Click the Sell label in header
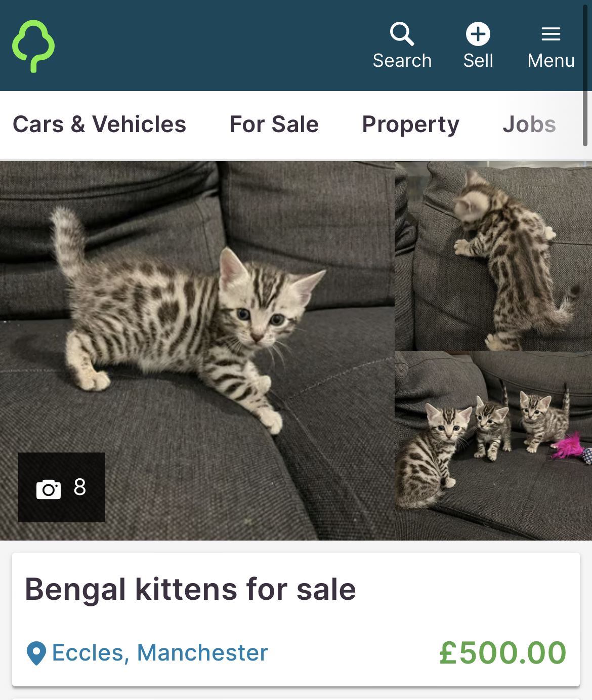 (x=478, y=61)
